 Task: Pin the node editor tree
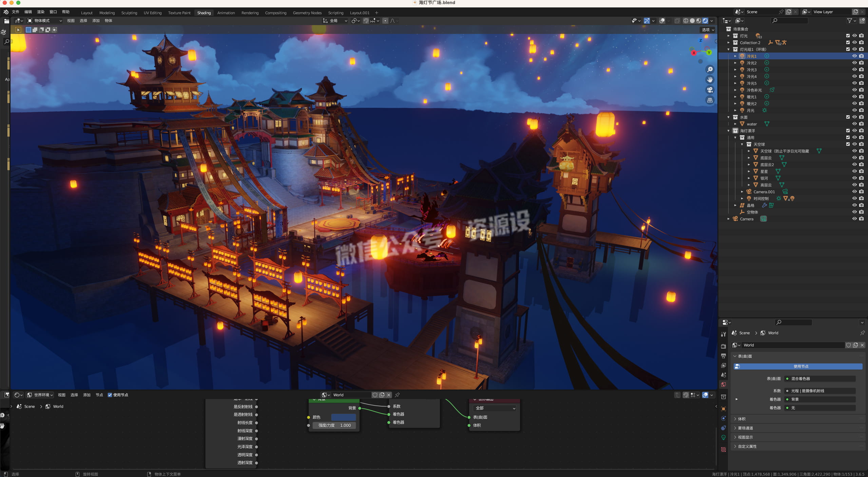click(x=397, y=395)
